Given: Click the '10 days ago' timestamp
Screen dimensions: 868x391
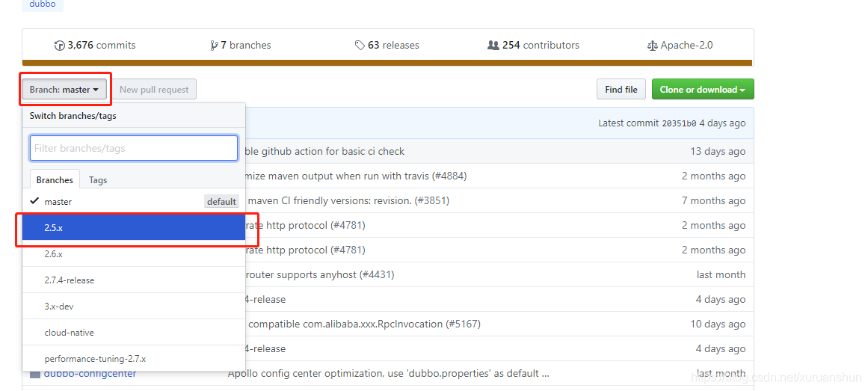Looking at the screenshot, I should 718,324.
